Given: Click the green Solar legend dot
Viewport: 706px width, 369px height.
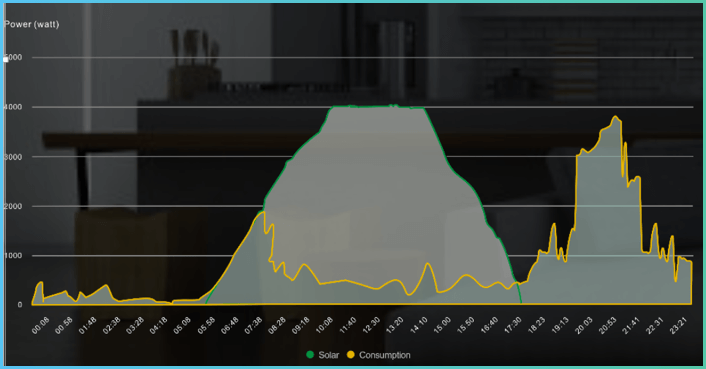Looking at the screenshot, I should coord(310,355).
